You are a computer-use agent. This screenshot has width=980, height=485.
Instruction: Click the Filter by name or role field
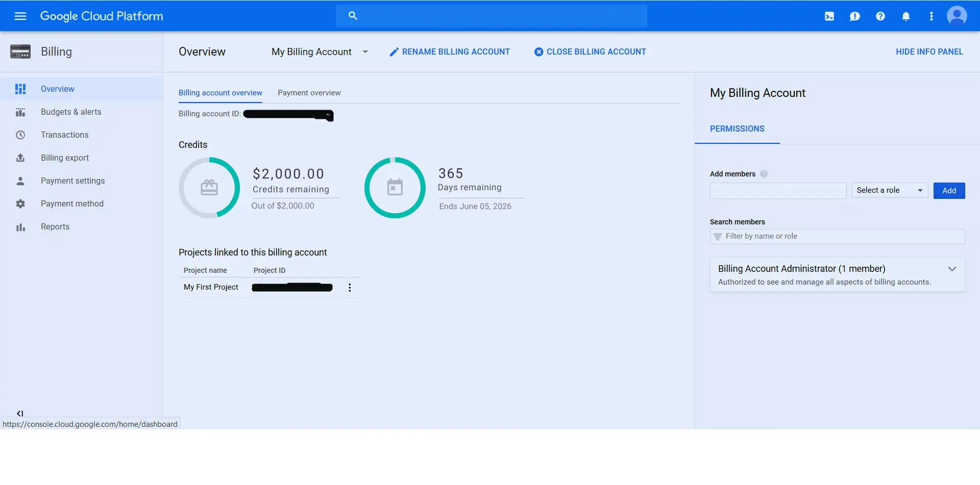pyautogui.click(x=837, y=237)
